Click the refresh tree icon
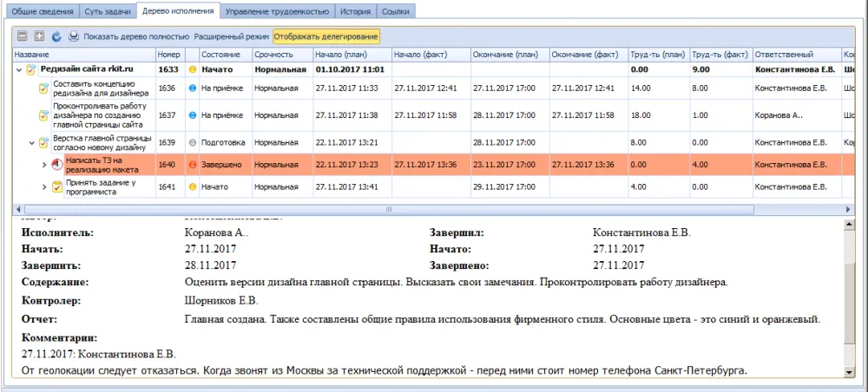This screenshot has height=392, width=868. click(56, 37)
